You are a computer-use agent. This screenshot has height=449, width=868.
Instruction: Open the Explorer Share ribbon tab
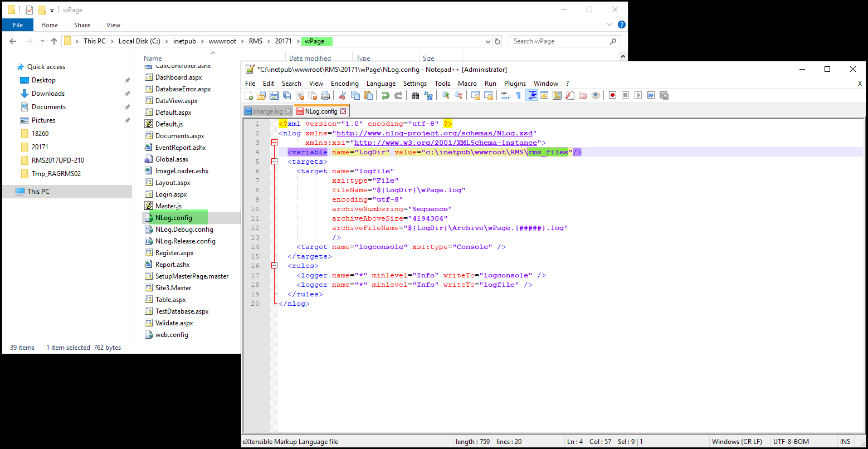click(x=82, y=25)
